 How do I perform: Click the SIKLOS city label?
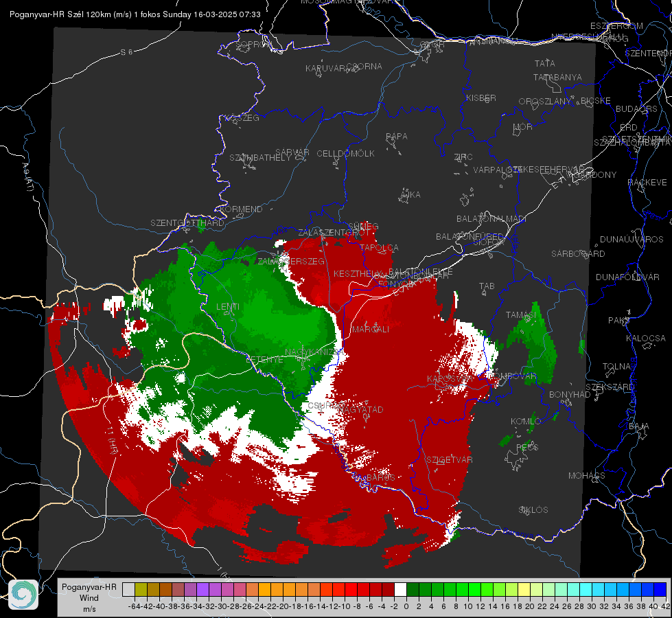coord(533,510)
